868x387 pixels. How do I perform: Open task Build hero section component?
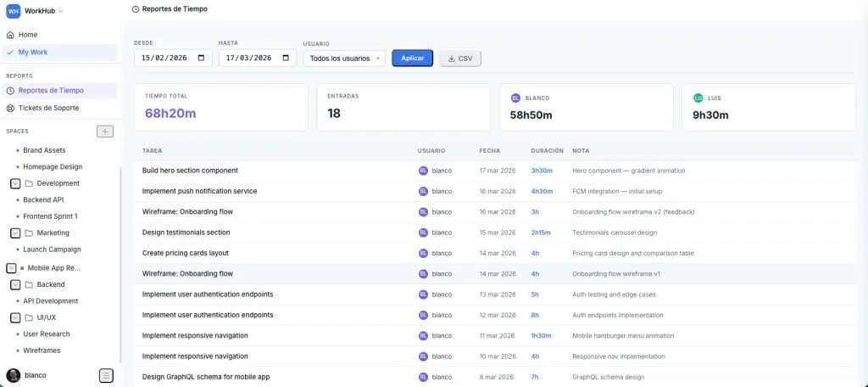tap(190, 171)
